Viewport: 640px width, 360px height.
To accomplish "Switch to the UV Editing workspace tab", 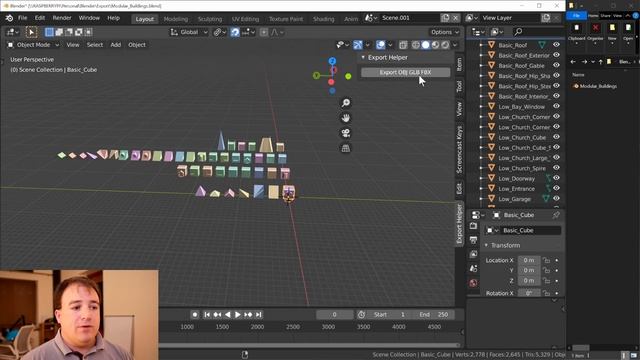I will pos(245,19).
